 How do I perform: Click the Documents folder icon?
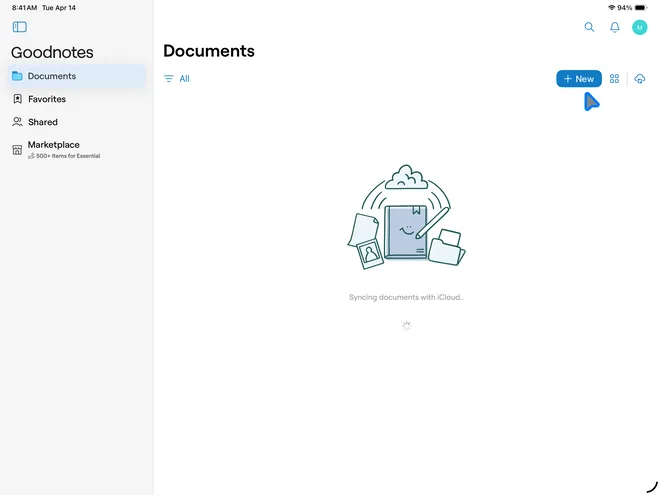pos(17,76)
